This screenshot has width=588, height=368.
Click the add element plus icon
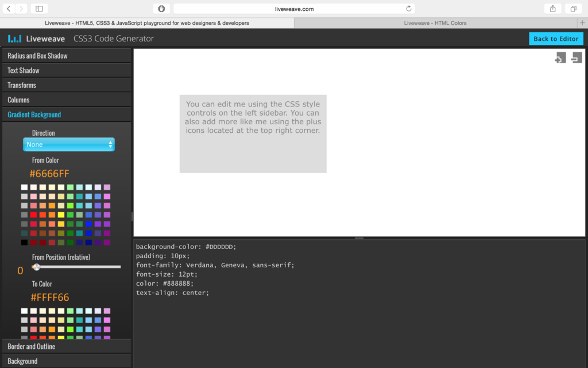click(560, 57)
